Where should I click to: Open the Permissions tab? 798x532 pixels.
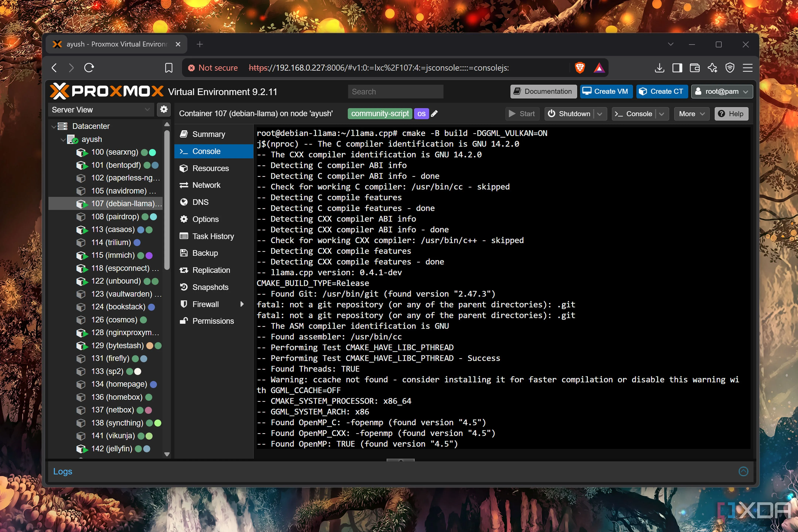[x=214, y=321]
